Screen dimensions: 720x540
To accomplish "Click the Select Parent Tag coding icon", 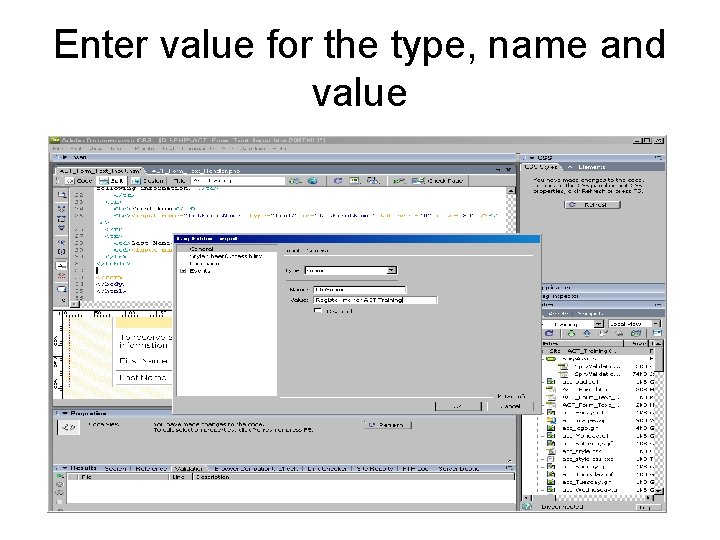I will [x=62, y=242].
